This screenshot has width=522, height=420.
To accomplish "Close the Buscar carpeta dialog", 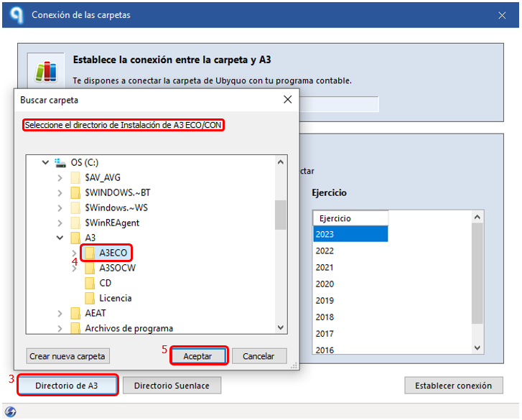I will [x=288, y=100].
